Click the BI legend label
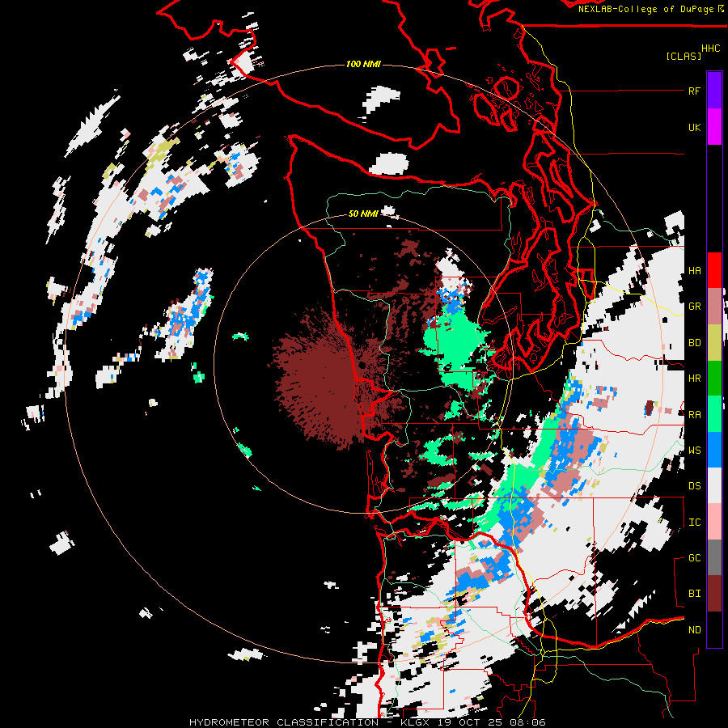Screen dimensions: 728x728 coord(694,594)
